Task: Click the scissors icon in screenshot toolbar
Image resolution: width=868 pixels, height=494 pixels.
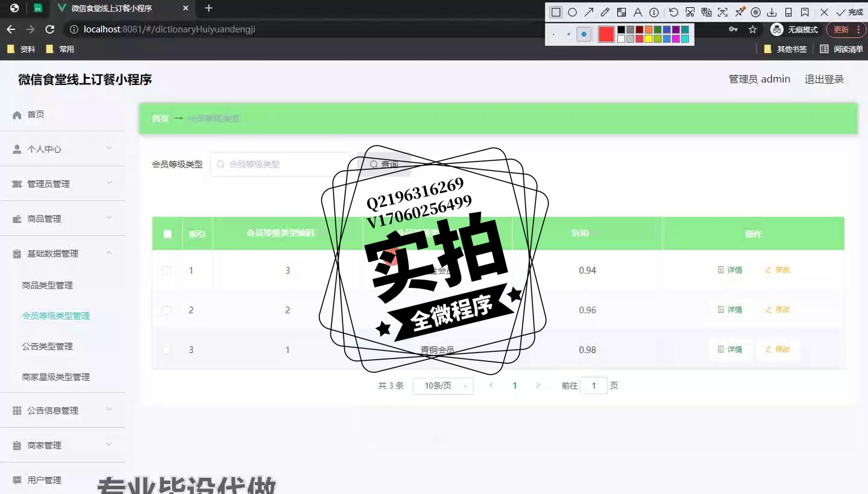Action: pyautogui.click(x=690, y=12)
